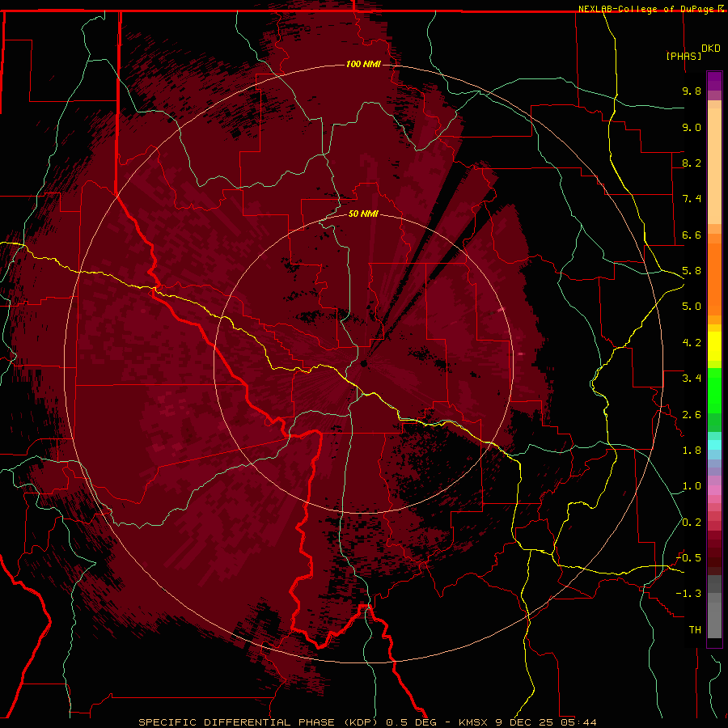Screen dimensions: 728x728
Task: Click the 1.8 value on color scale
Action: coord(692,451)
